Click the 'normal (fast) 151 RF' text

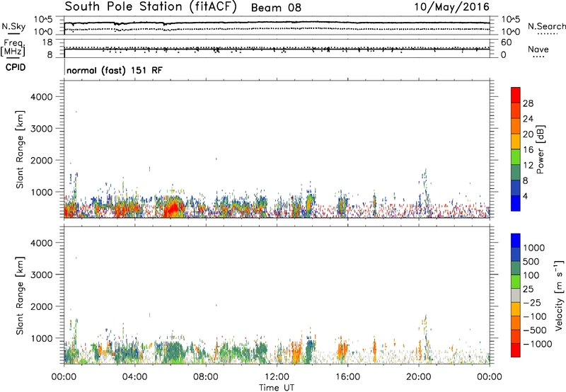115,70
